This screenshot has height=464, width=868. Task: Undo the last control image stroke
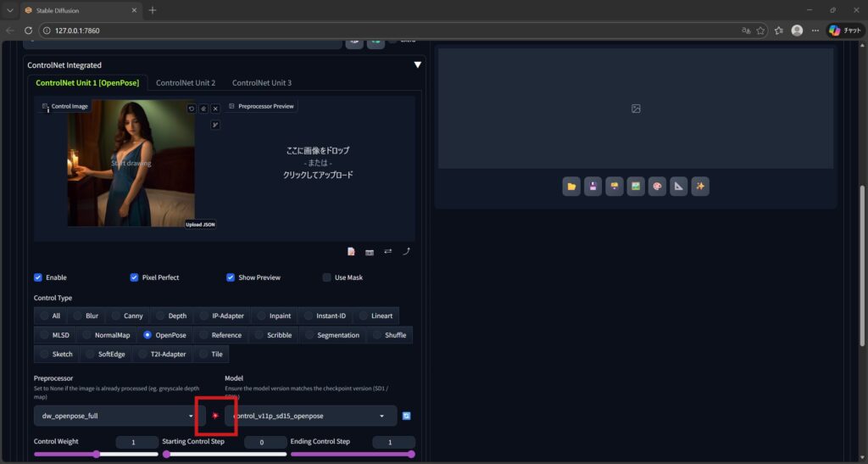[x=192, y=109]
